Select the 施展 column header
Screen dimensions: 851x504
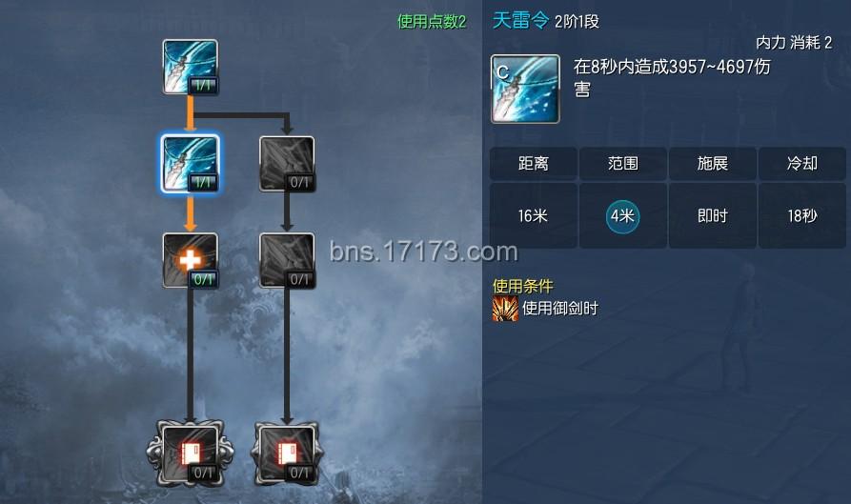coord(712,163)
